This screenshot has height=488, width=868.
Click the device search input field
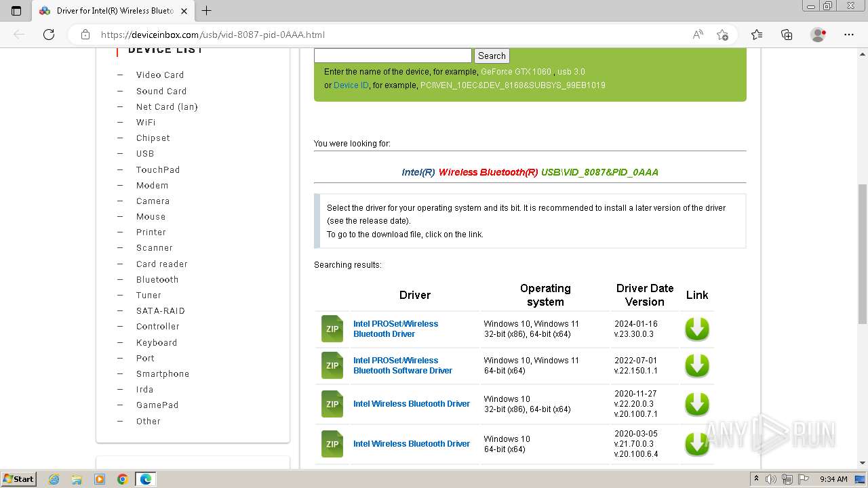(x=393, y=56)
